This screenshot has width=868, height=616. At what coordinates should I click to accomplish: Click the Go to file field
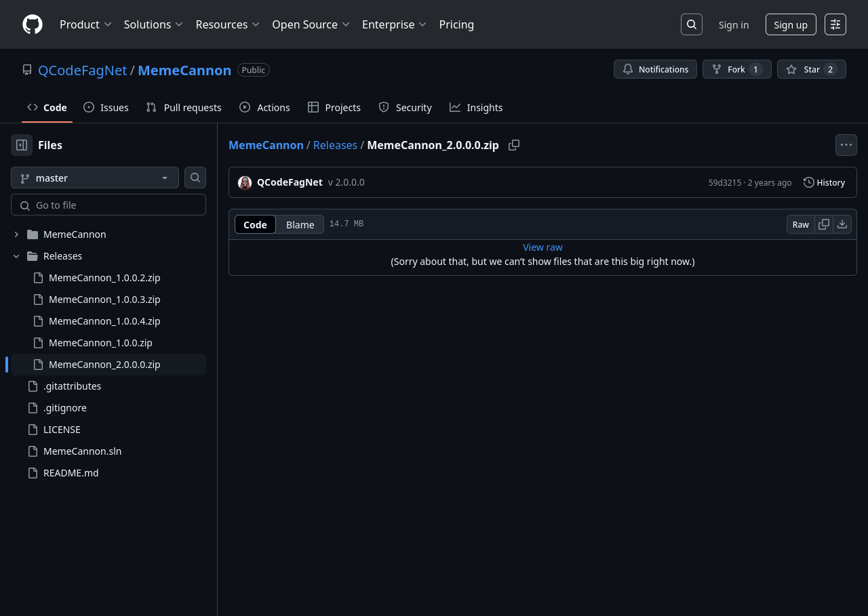(x=108, y=205)
